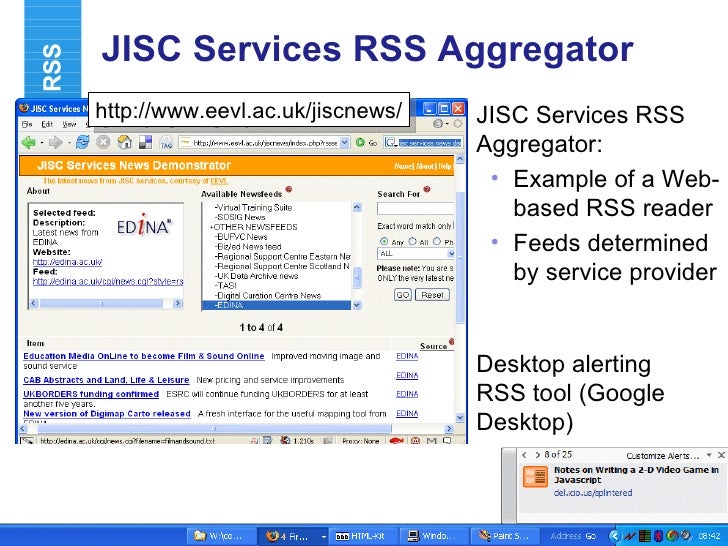
Task: Click the red fish icon in status bar
Action: (396, 440)
